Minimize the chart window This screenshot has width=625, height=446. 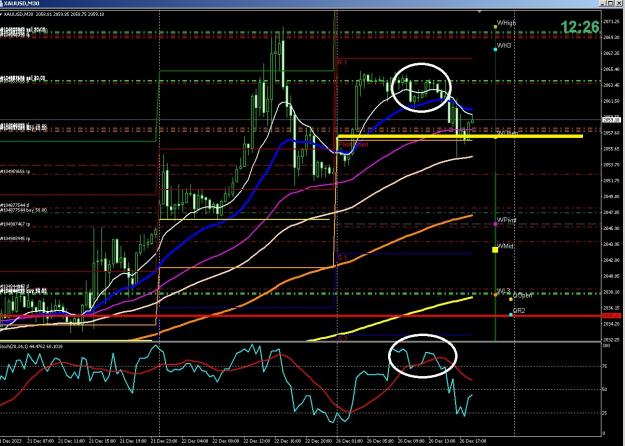(x=603, y=3)
